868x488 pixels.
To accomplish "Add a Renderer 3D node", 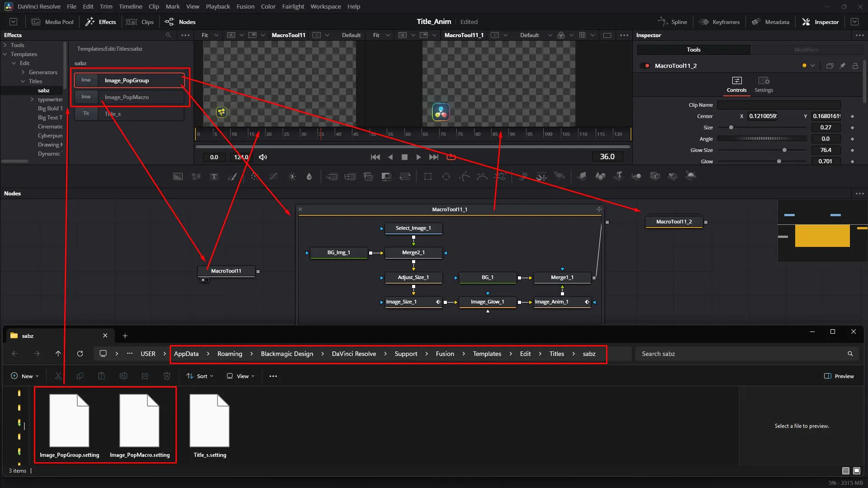I will coord(691,176).
